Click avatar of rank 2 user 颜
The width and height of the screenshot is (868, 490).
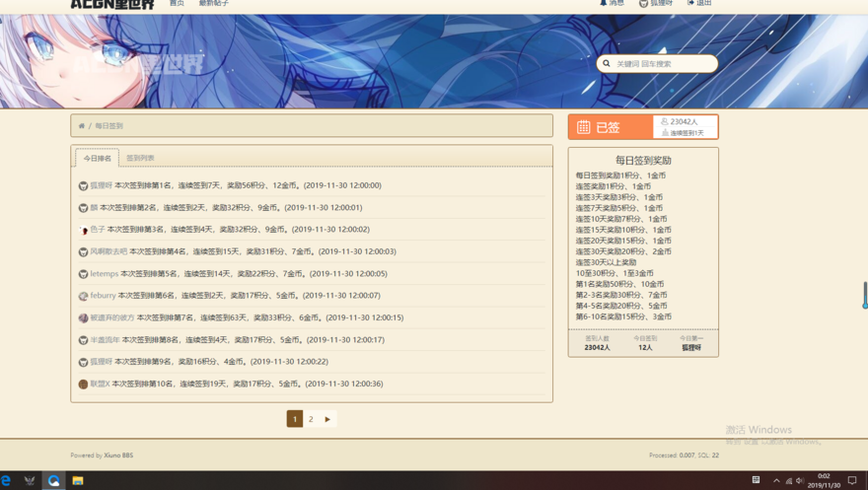tap(83, 208)
